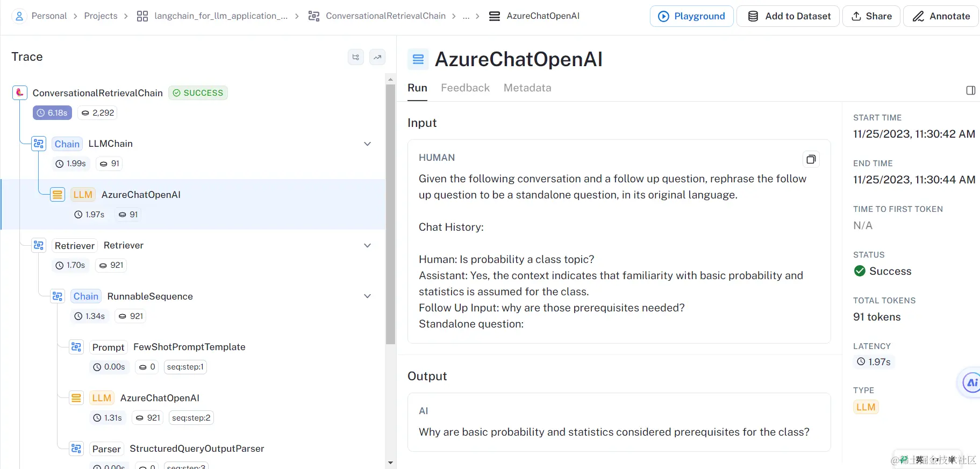Click the 1.97s latency value in sidebar

874,362
